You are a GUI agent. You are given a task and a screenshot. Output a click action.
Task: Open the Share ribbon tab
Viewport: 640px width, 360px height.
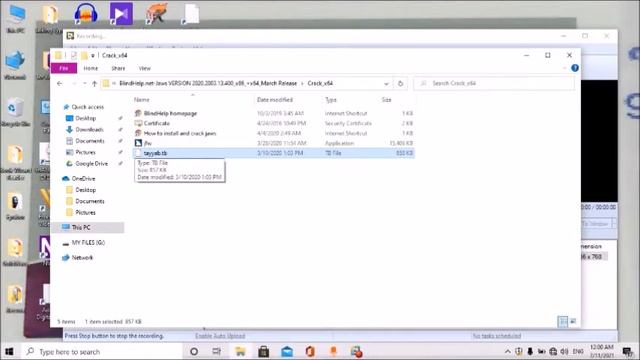point(118,68)
